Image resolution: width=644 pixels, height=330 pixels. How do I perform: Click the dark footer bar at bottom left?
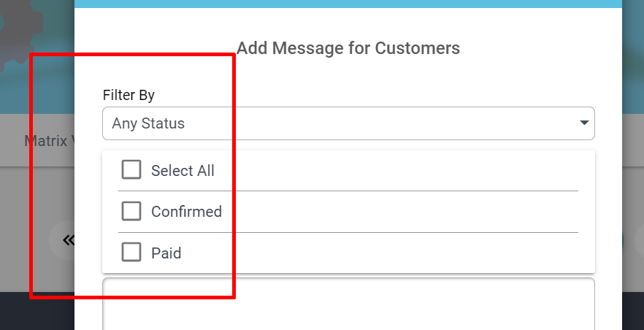pyautogui.click(x=37, y=311)
